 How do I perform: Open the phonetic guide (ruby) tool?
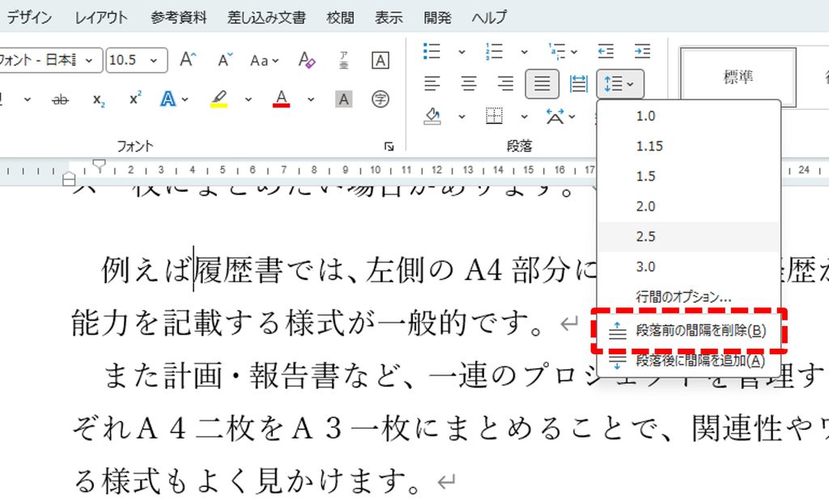[x=343, y=60]
